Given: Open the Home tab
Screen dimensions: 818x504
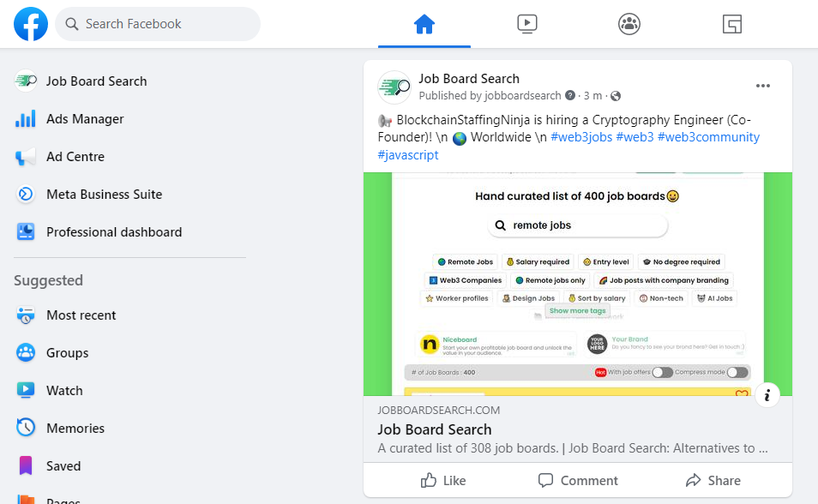Looking at the screenshot, I should (424, 24).
